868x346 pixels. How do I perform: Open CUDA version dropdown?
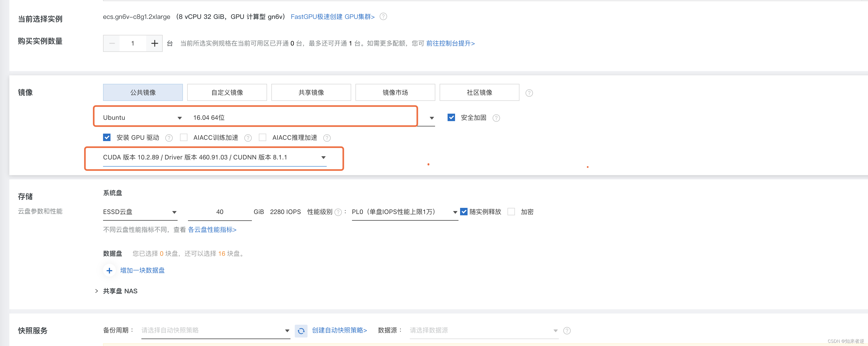click(x=215, y=157)
